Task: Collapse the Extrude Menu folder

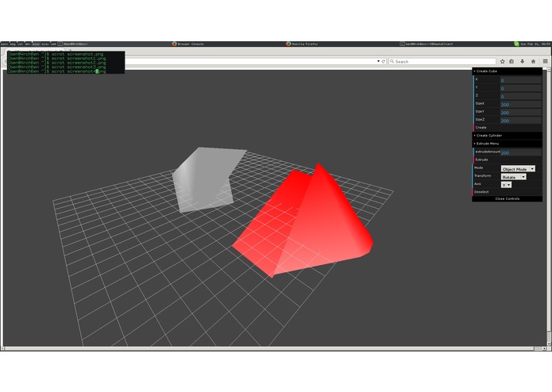Action: click(507, 144)
